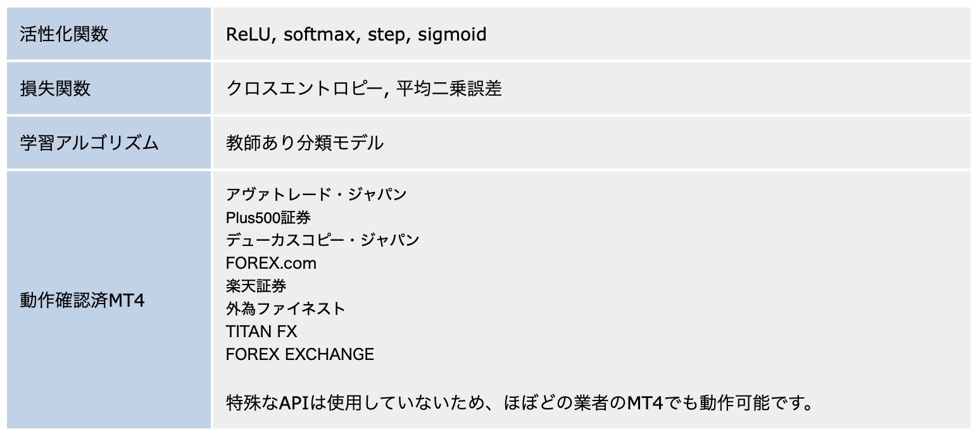Select the Plus500証券 entry
The width and height of the screenshot is (980, 436).
[268, 217]
